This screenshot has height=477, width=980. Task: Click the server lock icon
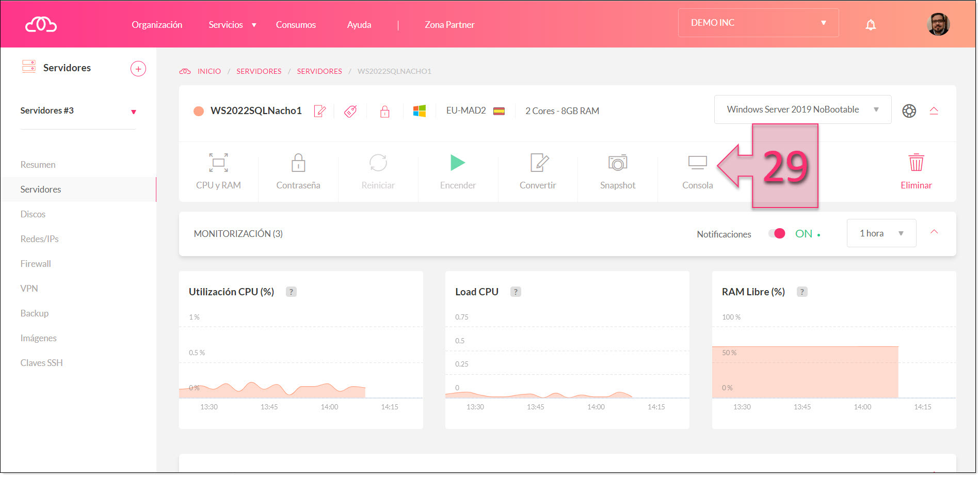coord(385,111)
